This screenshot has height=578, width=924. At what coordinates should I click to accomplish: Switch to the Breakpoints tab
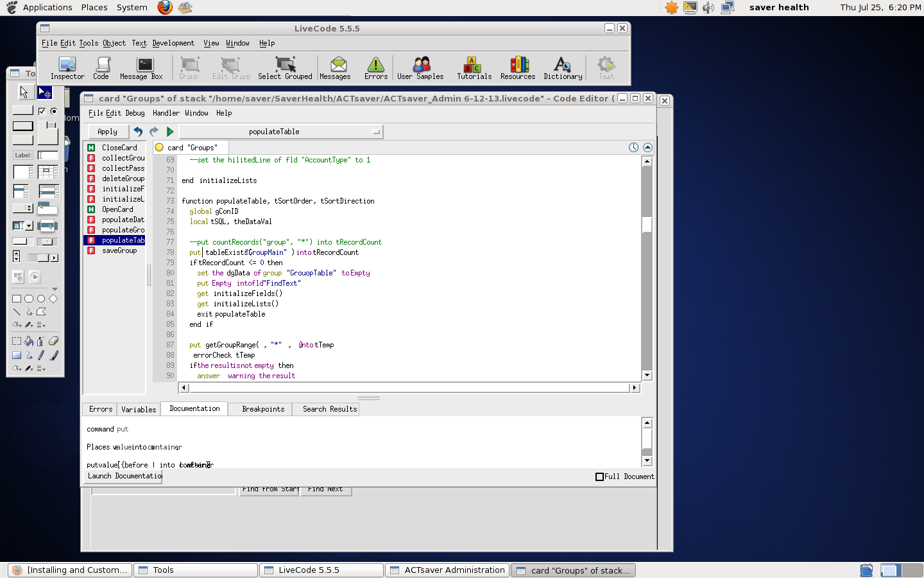[263, 409]
